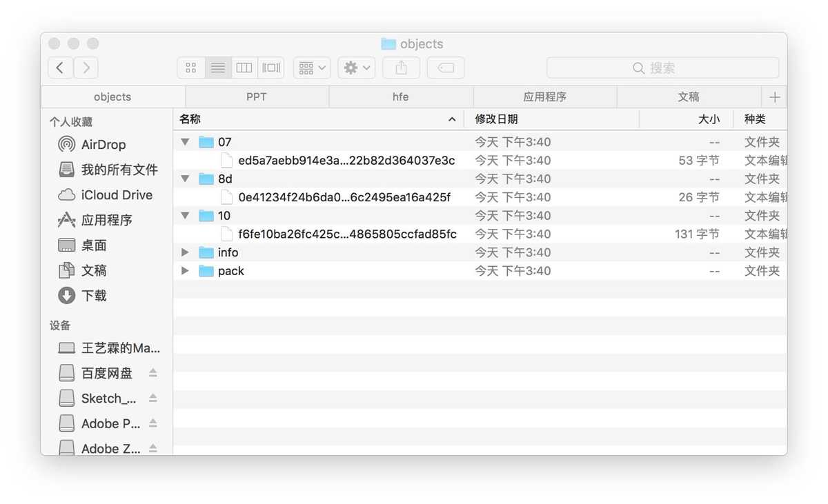This screenshot has width=828, height=504.
Task: Select list view mode button
Action: [x=218, y=68]
